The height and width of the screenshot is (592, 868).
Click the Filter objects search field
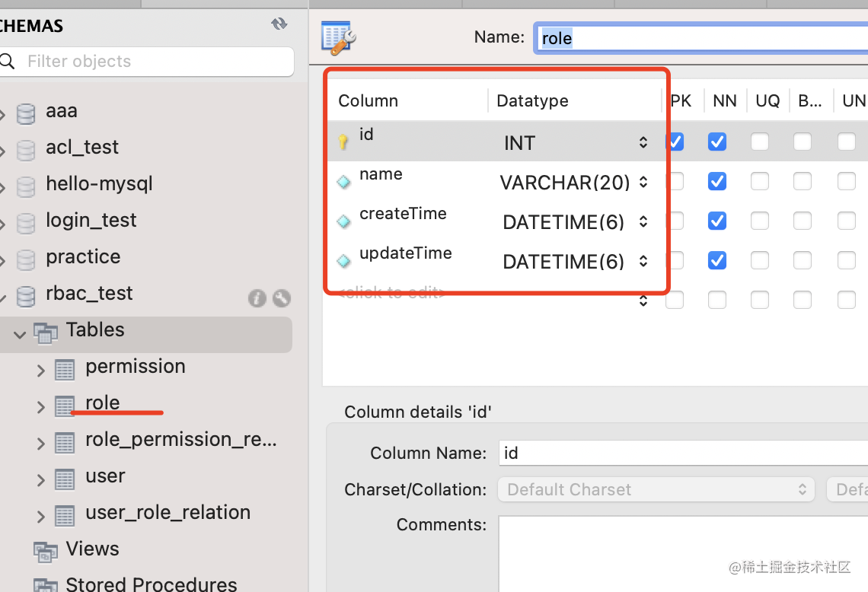coord(152,62)
